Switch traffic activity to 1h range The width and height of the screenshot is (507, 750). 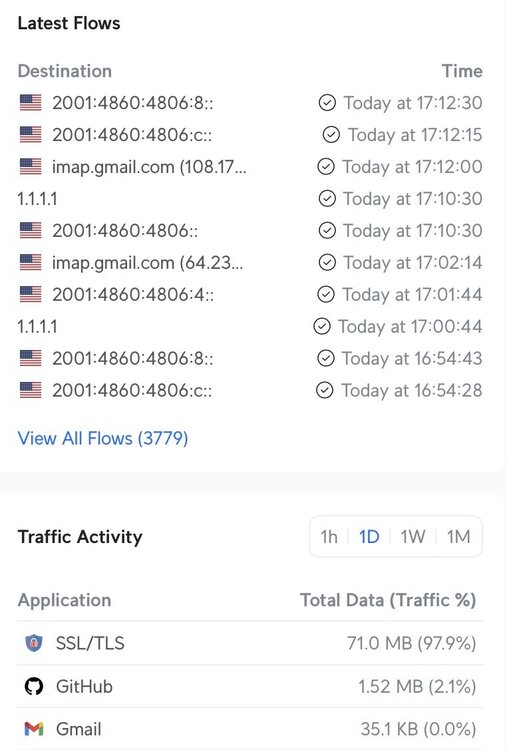pos(329,537)
